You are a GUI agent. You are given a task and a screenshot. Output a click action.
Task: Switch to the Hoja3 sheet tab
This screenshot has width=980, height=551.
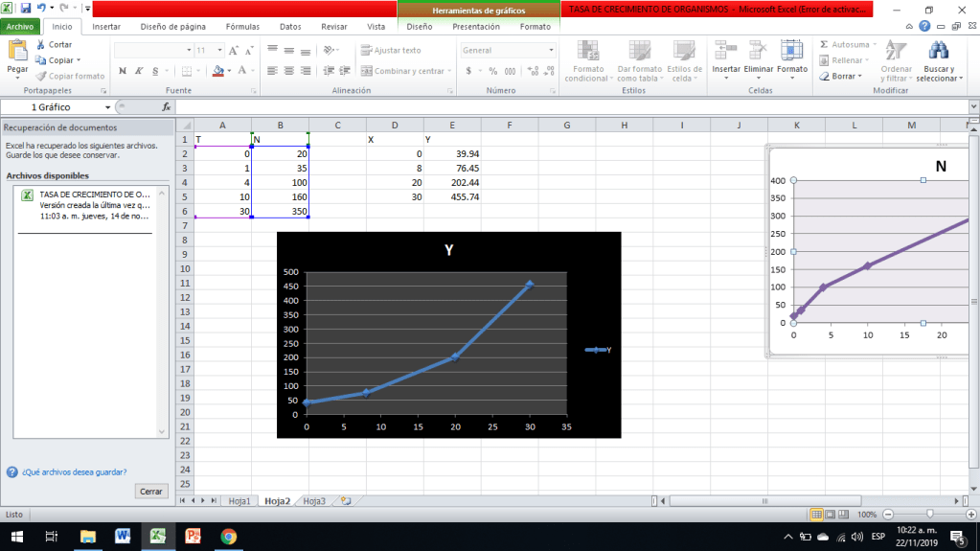coord(313,501)
